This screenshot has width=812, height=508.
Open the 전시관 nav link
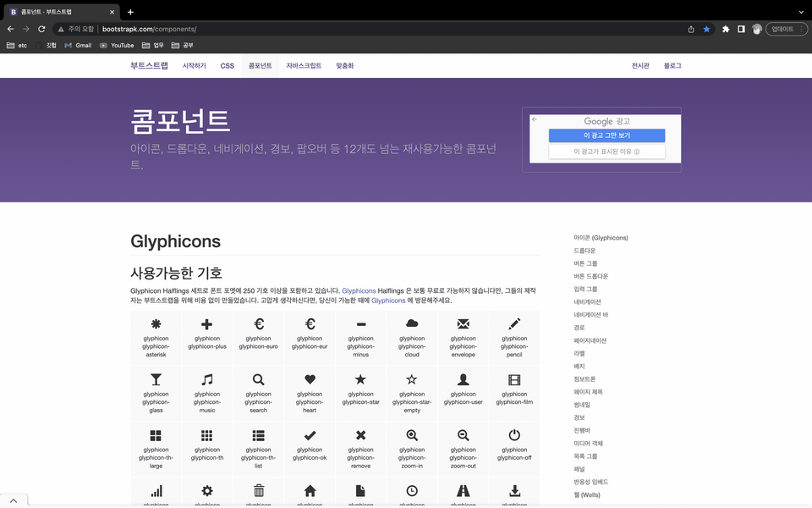(640, 66)
